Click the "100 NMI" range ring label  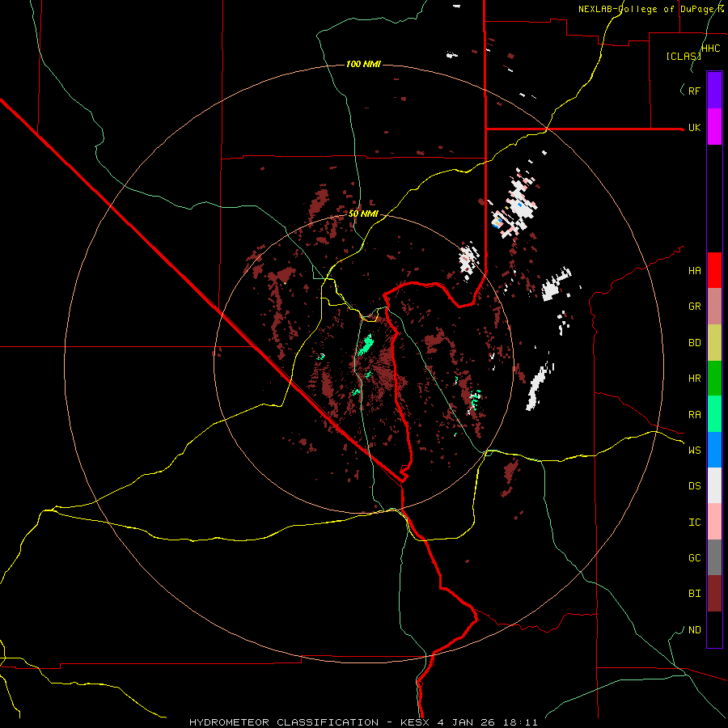click(363, 64)
